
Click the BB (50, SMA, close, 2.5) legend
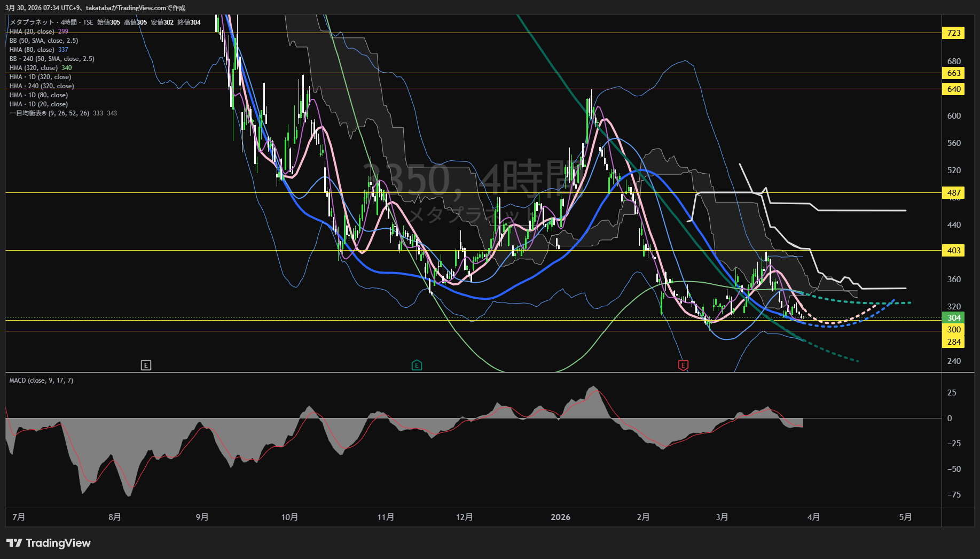[44, 41]
